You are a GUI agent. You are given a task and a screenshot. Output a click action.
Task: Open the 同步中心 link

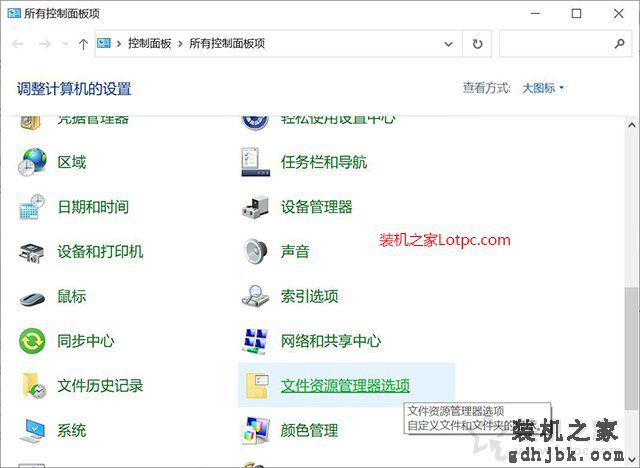click(x=86, y=341)
